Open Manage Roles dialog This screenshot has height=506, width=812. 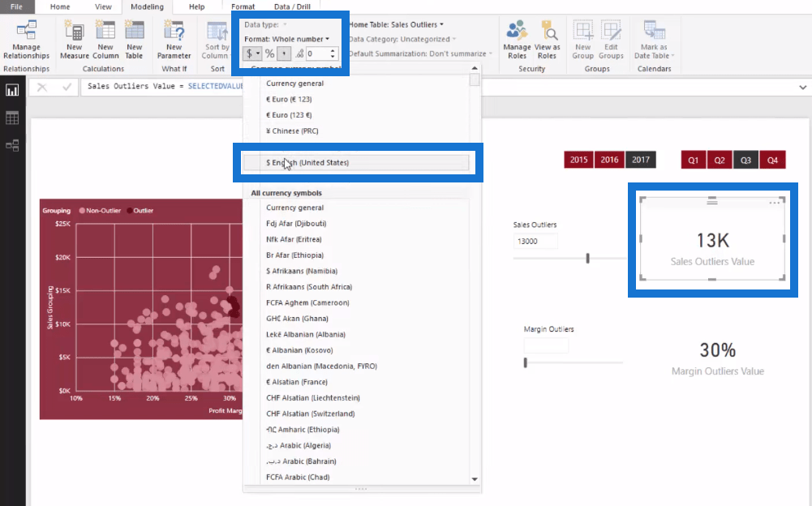pos(517,40)
